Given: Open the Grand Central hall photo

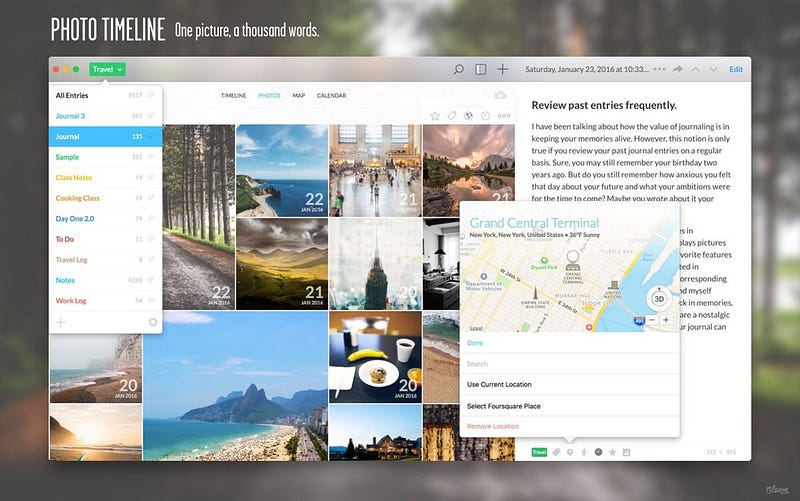Looking at the screenshot, I should coord(376,170).
